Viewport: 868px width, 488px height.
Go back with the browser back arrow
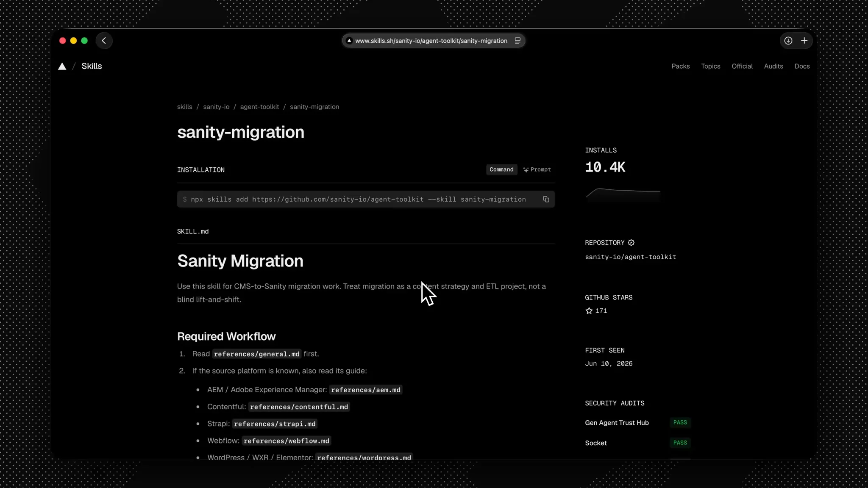[x=104, y=41]
